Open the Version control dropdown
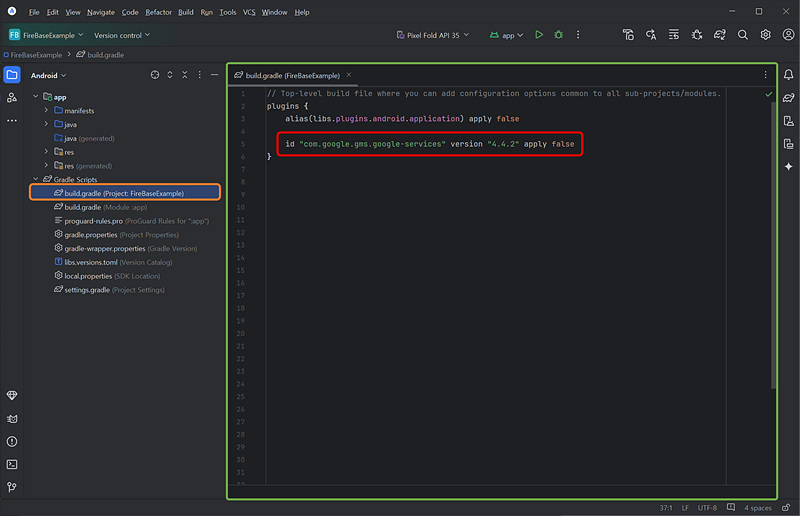The height and width of the screenshot is (516, 800). (x=122, y=35)
